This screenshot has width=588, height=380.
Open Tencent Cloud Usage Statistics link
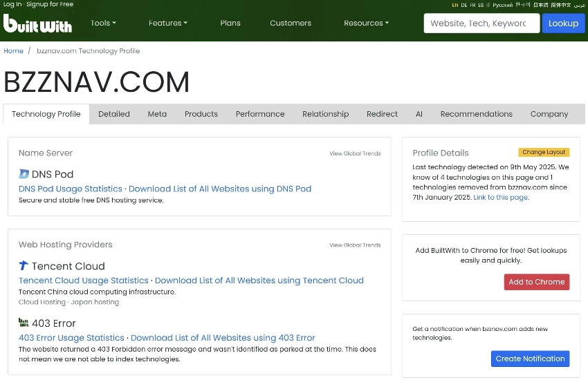(x=84, y=281)
